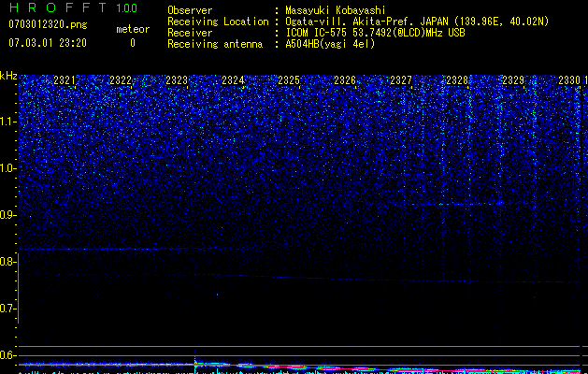Screen dimensions: 588x374
Task: Click time marker 2324
Action: [233, 80]
